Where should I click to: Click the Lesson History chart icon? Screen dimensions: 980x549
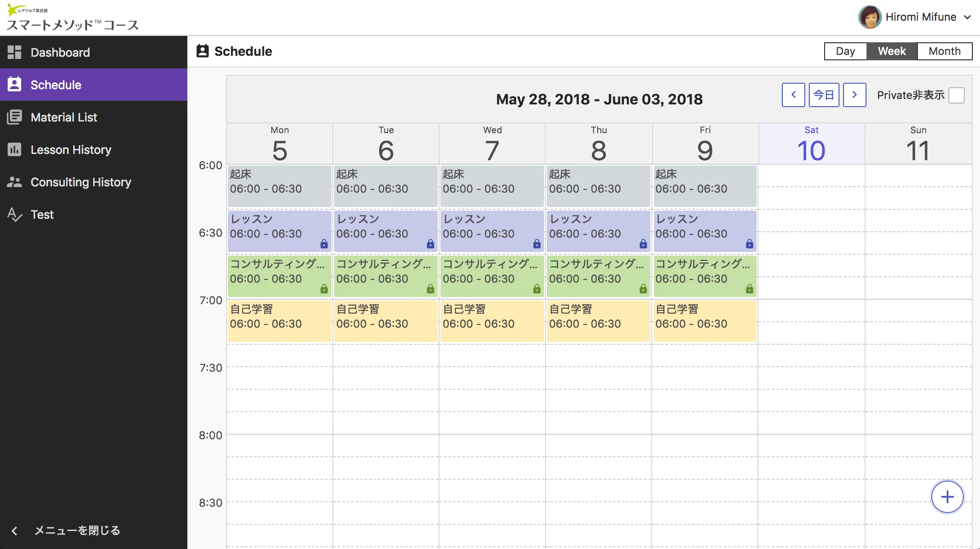tap(14, 149)
